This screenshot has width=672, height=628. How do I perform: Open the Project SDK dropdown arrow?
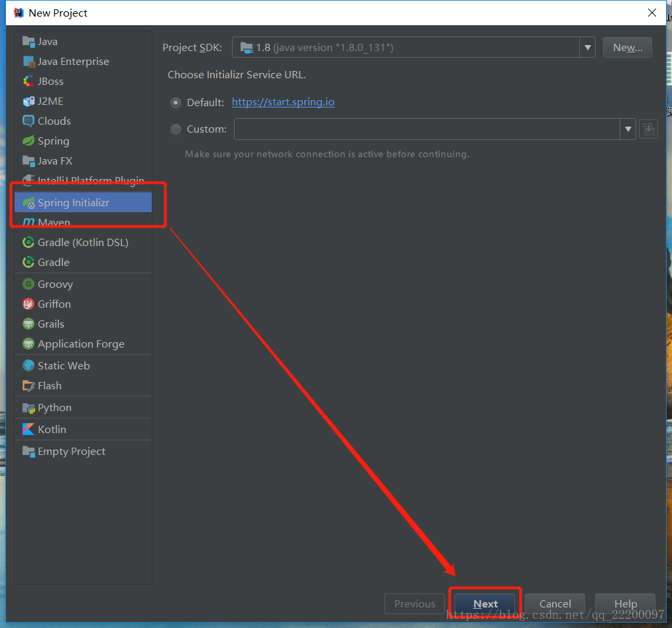588,48
